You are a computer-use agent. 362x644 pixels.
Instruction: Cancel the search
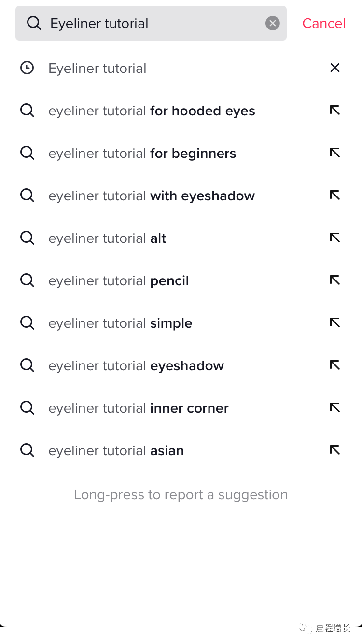pos(324,23)
